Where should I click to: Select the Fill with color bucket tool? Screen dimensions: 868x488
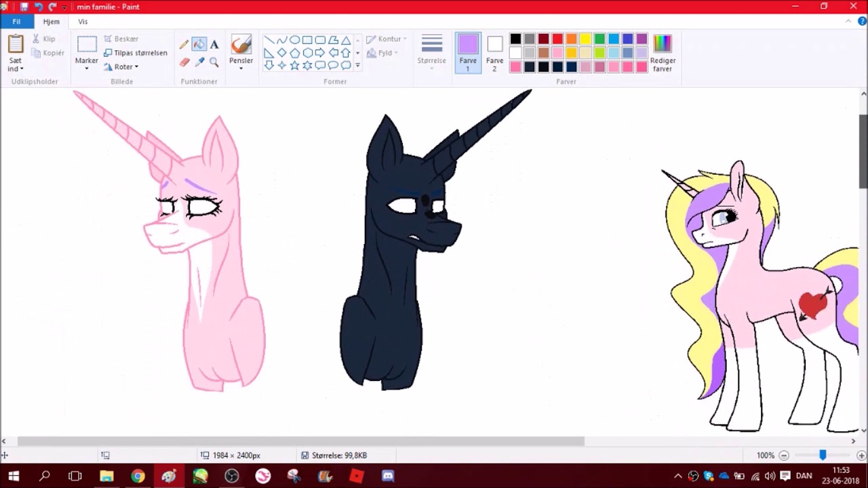(199, 45)
